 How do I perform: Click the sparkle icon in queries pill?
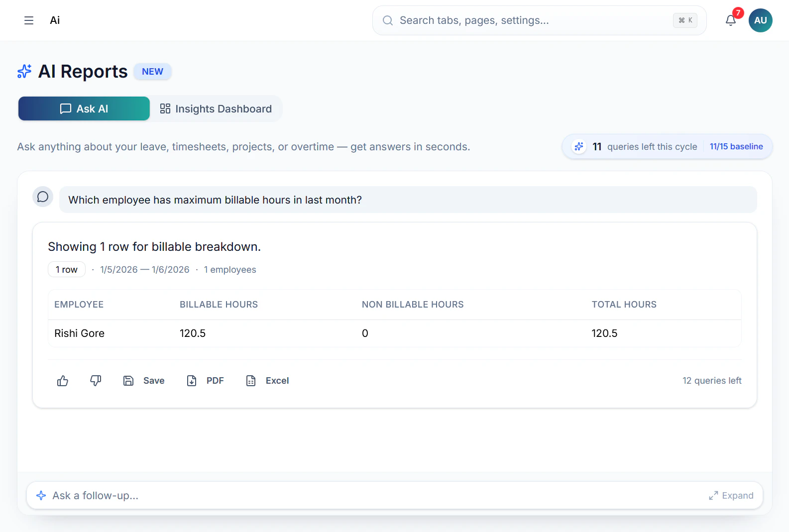(579, 147)
